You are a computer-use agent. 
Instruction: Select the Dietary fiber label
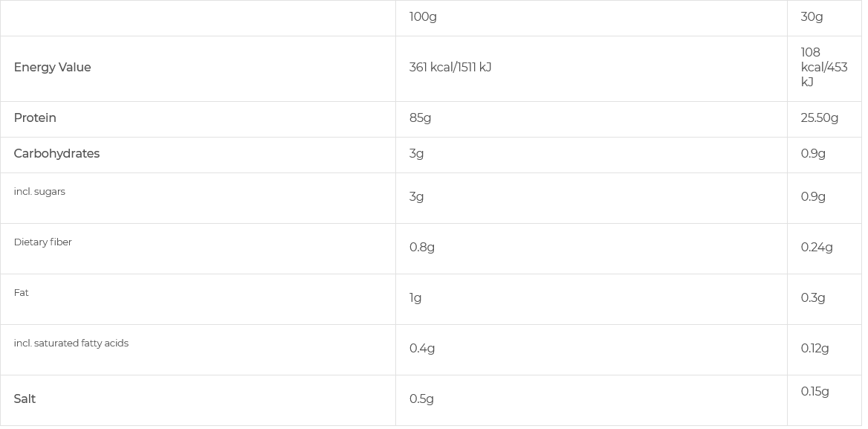42,242
